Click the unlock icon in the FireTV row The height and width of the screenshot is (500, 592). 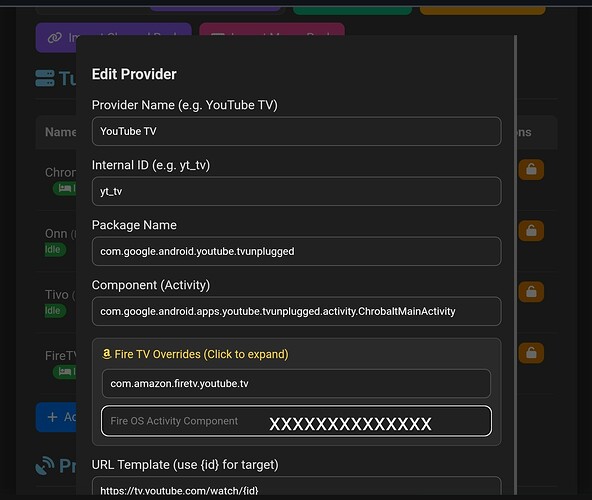(x=531, y=353)
